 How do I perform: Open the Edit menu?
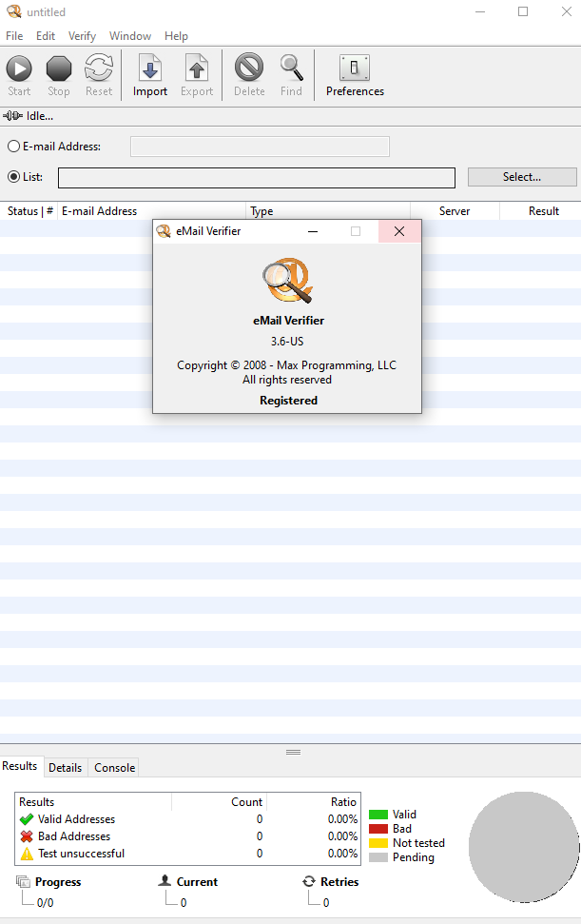(x=46, y=36)
